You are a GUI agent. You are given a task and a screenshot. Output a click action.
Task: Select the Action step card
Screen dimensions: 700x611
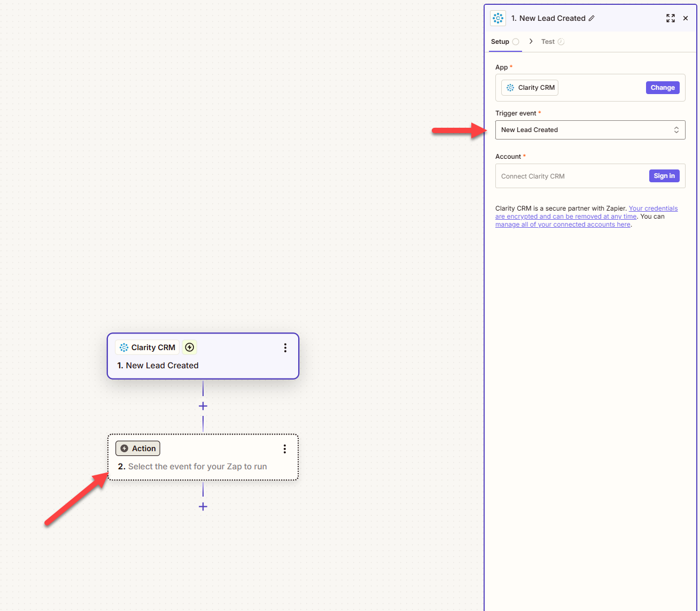203,457
